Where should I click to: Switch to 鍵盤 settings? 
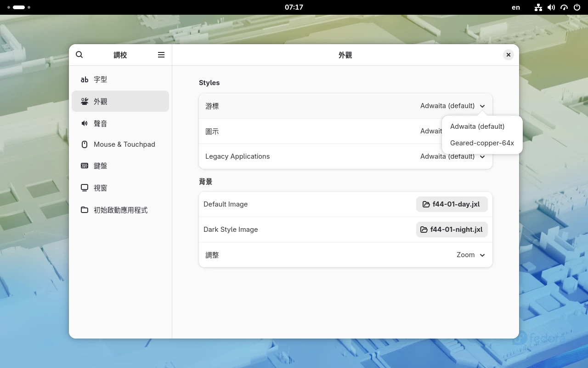click(120, 166)
